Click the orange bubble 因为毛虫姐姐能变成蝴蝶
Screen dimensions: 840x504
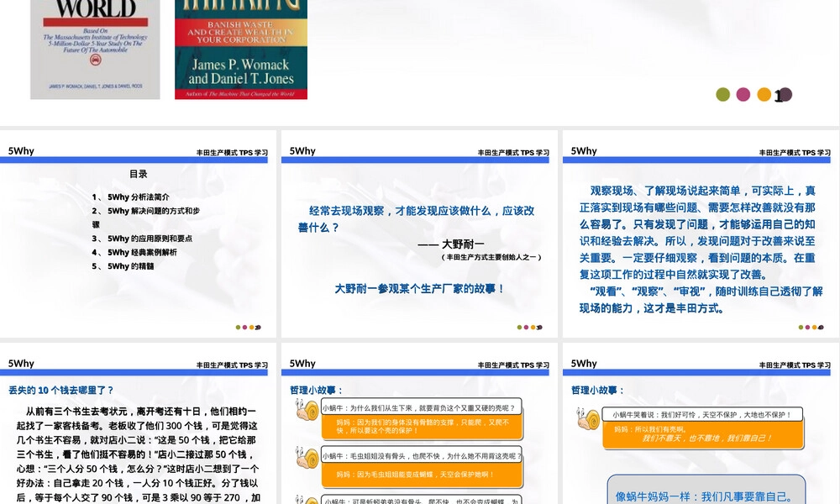click(422, 475)
